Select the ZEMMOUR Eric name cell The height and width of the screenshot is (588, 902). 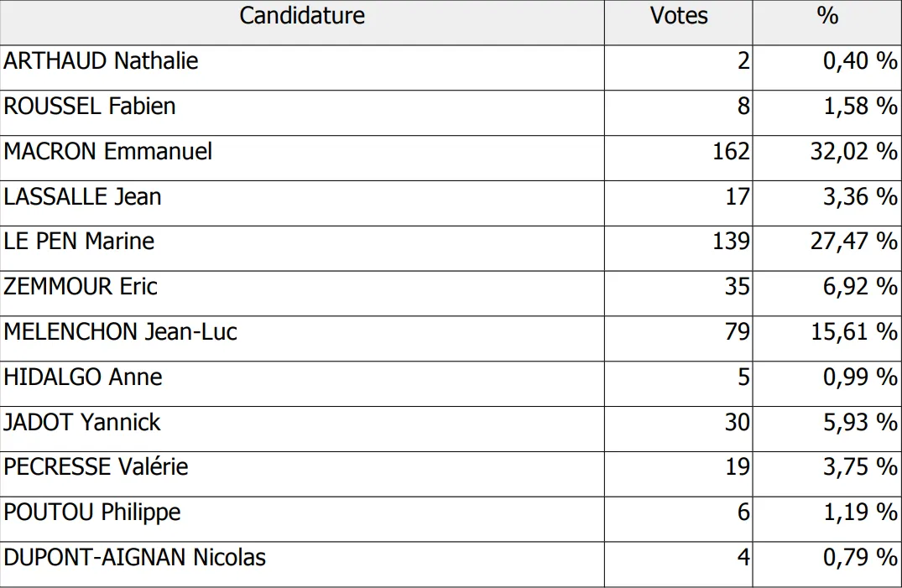81,287
